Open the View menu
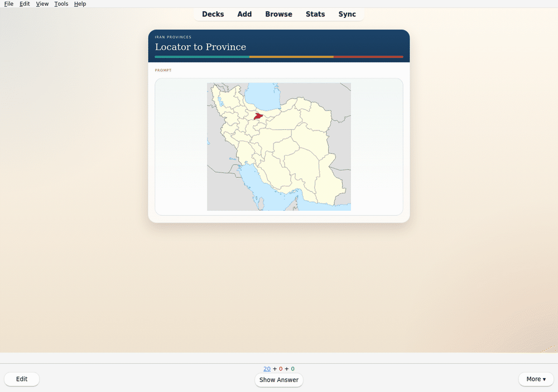This screenshot has height=392, width=558. [x=42, y=3]
